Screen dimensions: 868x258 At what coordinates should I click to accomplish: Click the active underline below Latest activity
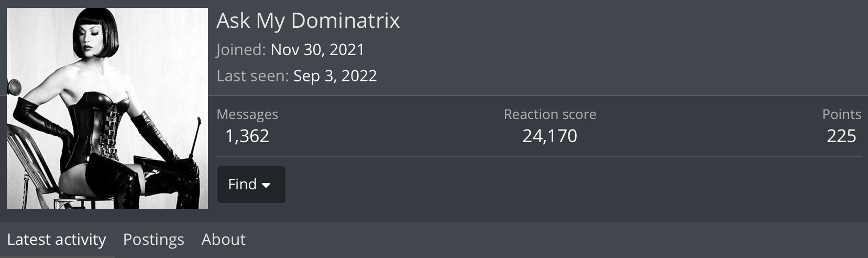pyautogui.click(x=57, y=256)
